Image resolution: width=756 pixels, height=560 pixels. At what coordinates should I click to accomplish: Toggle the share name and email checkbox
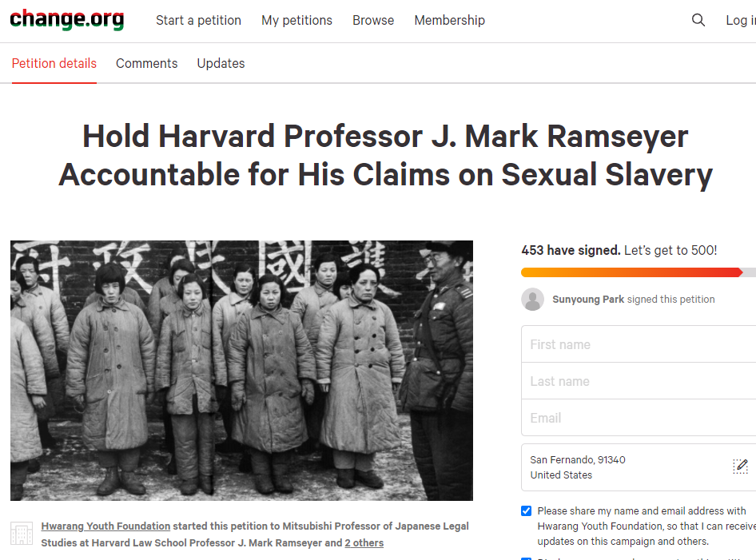(526, 511)
